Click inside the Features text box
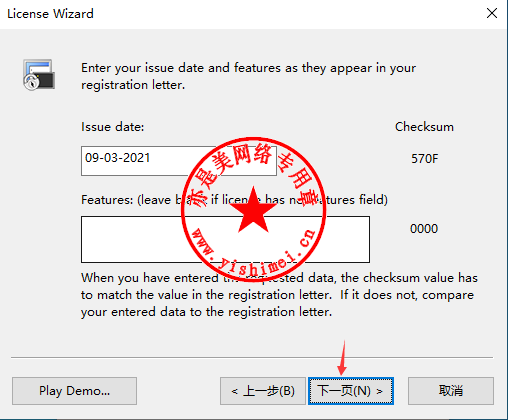508x420 pixels. (225, 239)
